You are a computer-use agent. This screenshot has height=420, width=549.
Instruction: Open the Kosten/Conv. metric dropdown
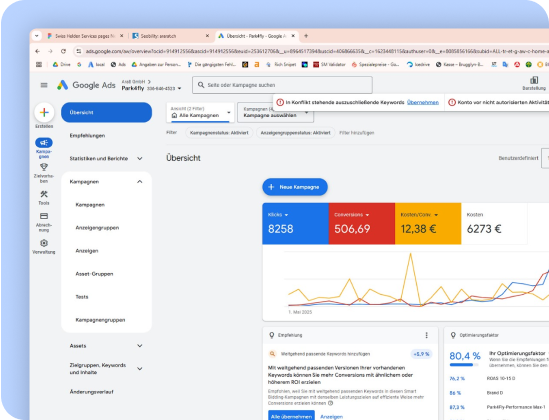point(436,215)
